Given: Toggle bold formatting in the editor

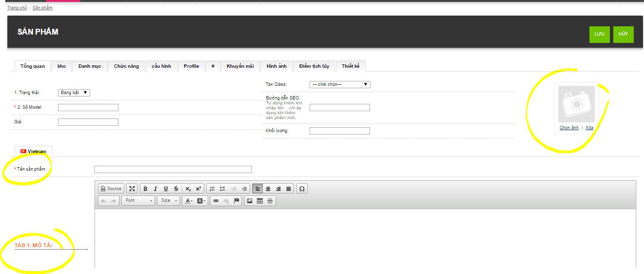Looking at the screenshot, I should [145, 189].
